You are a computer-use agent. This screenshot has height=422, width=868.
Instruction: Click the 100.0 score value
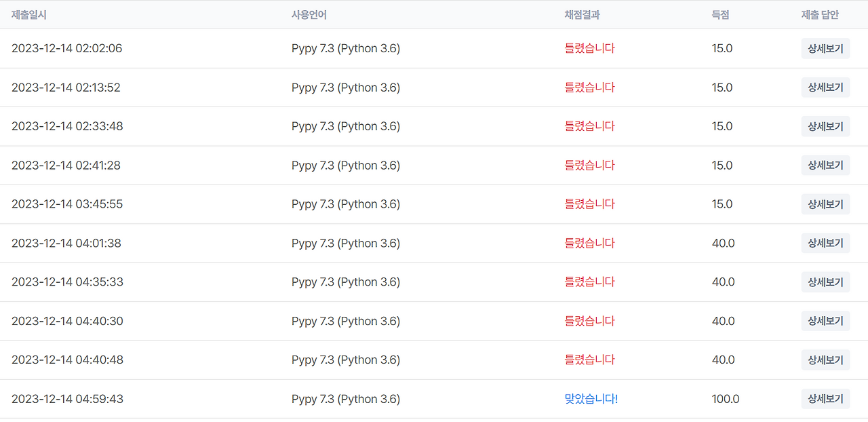pyautogui.click(x=725, y=399)
